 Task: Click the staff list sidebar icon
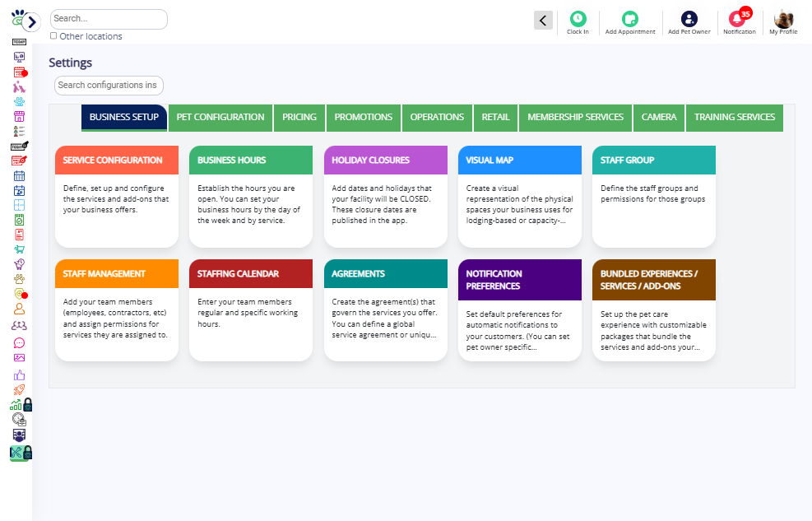19,131
